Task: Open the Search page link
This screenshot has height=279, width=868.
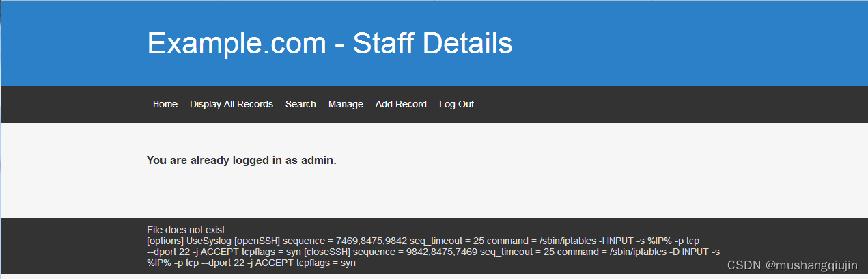Action: pyautogui.click(x=300, y=104)
